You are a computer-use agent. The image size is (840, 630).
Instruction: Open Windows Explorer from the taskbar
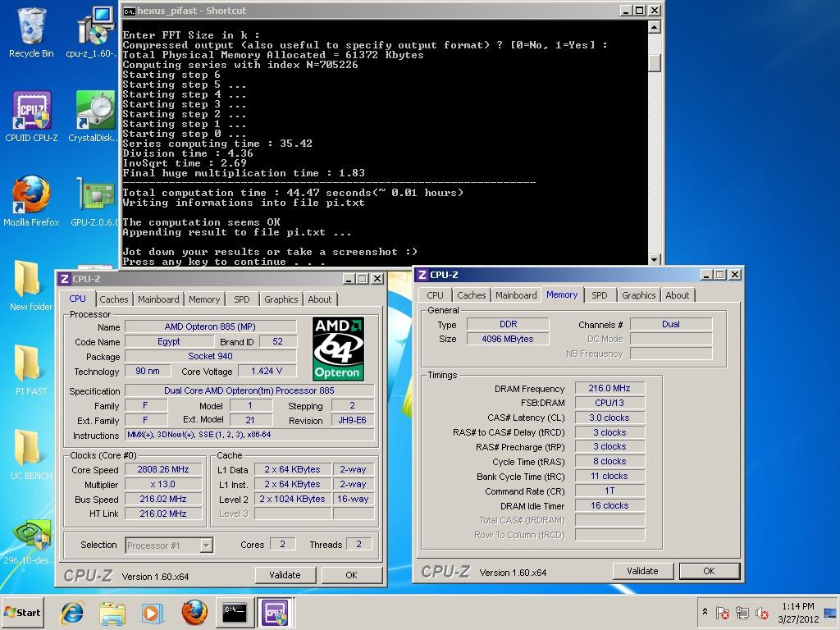(x=112, y=612)
